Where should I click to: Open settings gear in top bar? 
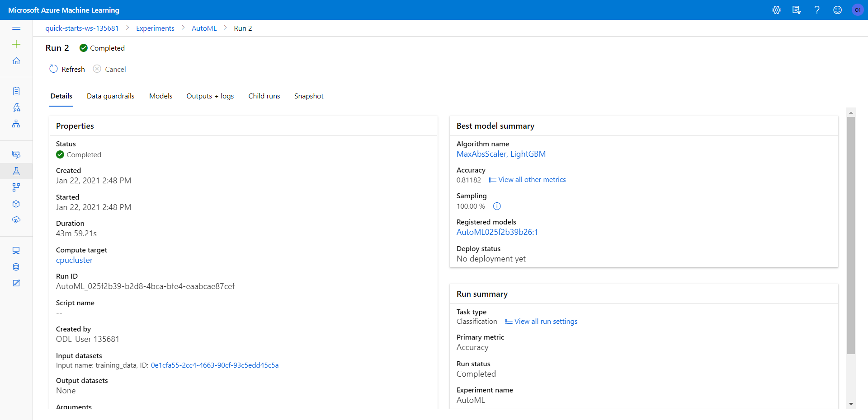coord(776,10)
